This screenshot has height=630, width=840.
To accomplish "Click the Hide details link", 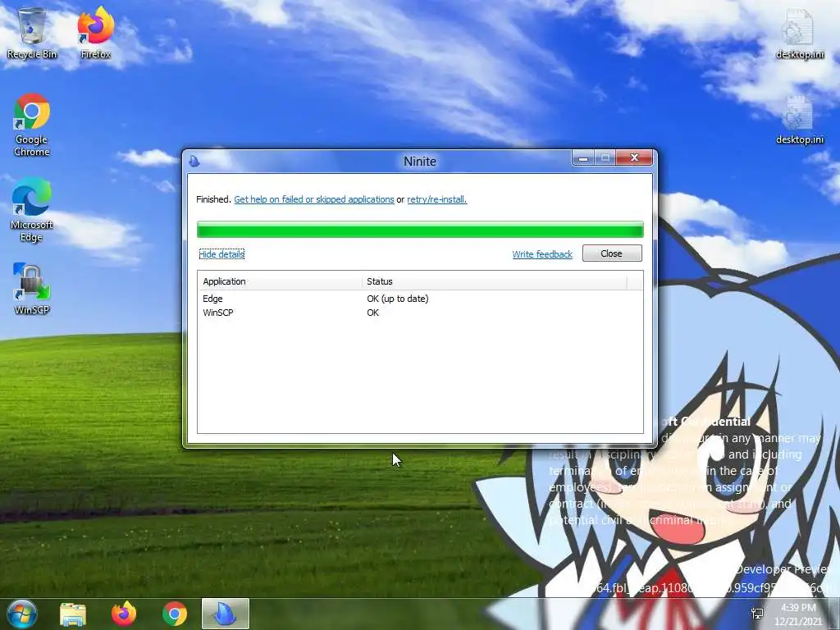I will tap(221, 254).
